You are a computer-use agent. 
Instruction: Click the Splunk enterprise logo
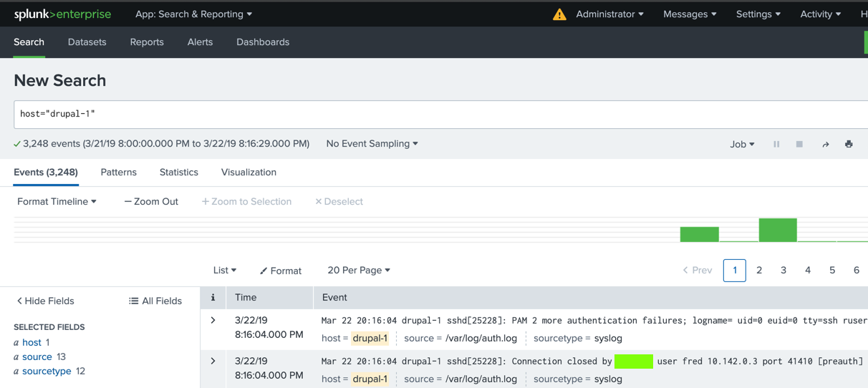pyautogui.click(x=62, y=14)
